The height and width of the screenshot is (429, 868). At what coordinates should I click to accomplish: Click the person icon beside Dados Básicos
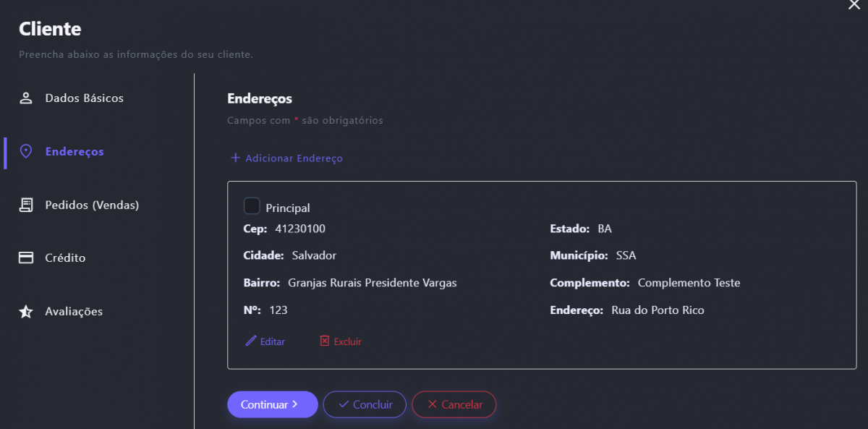click(26, 98)
